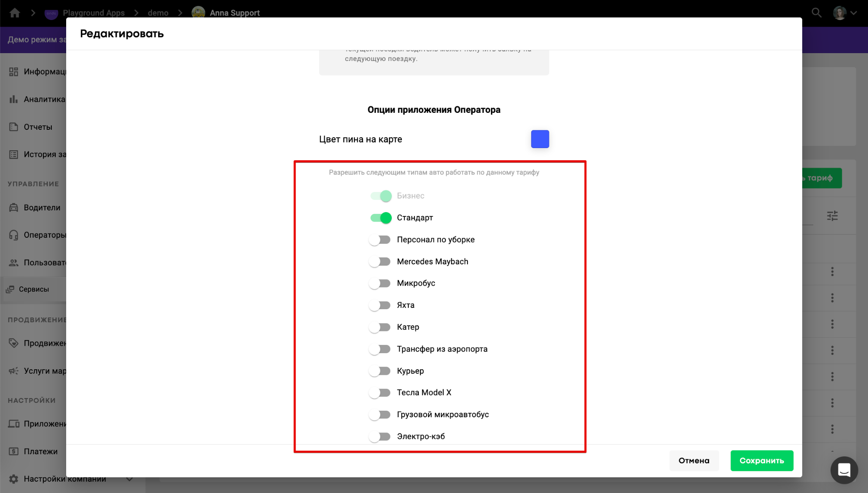Click the search magnifier icon

(816, 13)
